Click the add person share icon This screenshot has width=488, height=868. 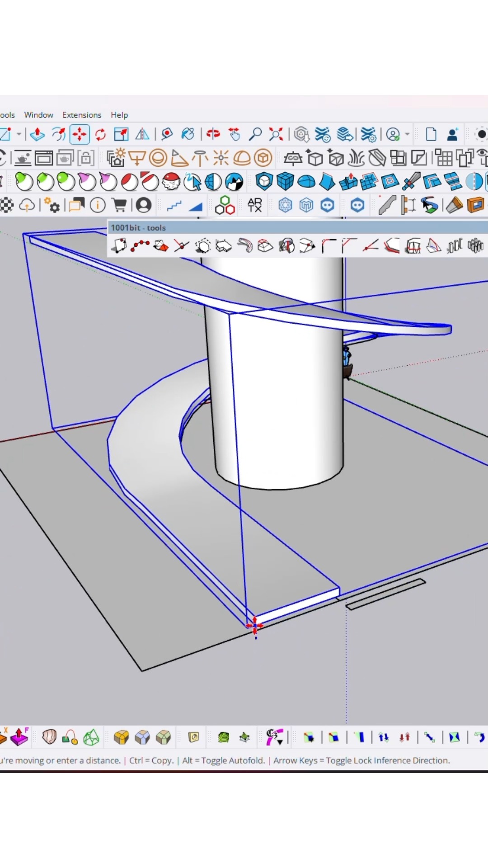pyautogui.click(x=452, y=134)
